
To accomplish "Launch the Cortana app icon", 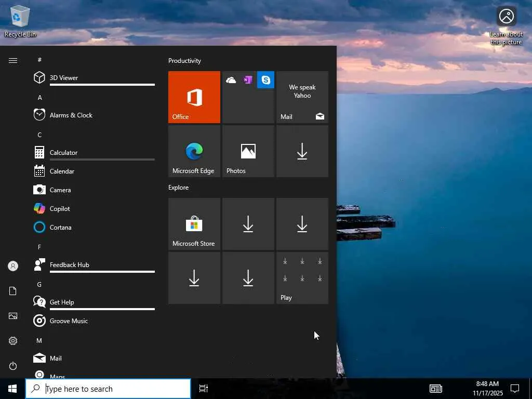I will 39,227.
